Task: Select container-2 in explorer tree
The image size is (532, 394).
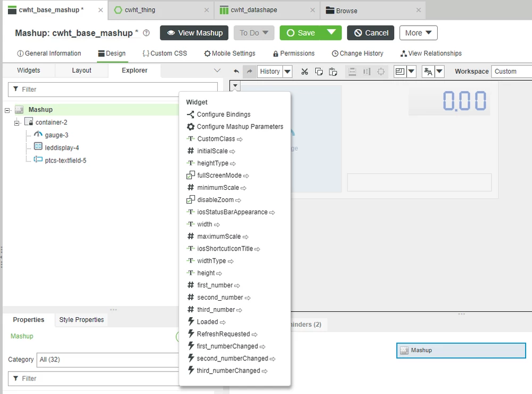Action: click(x=51, y=122)
